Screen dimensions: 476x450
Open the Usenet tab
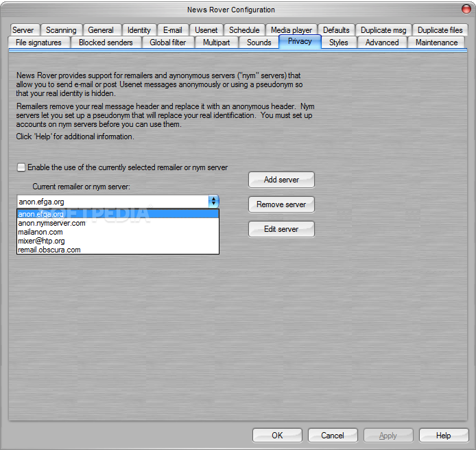click(x=206, y=30)
